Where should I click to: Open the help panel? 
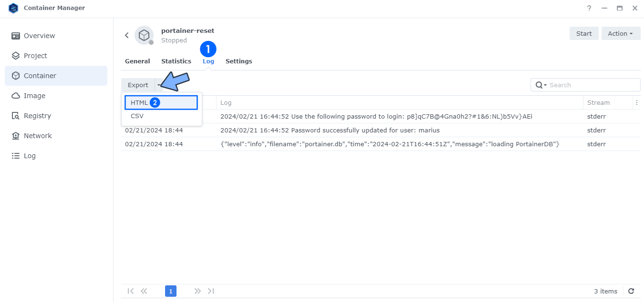point(589,8)
